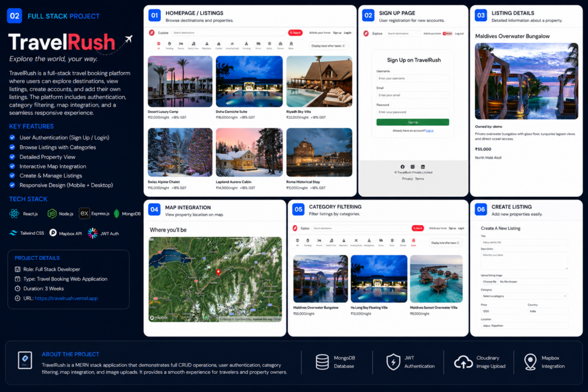Open the Instagram icon in Sign Up footer
Screen dimensions: 588x392
coord(412,167)
